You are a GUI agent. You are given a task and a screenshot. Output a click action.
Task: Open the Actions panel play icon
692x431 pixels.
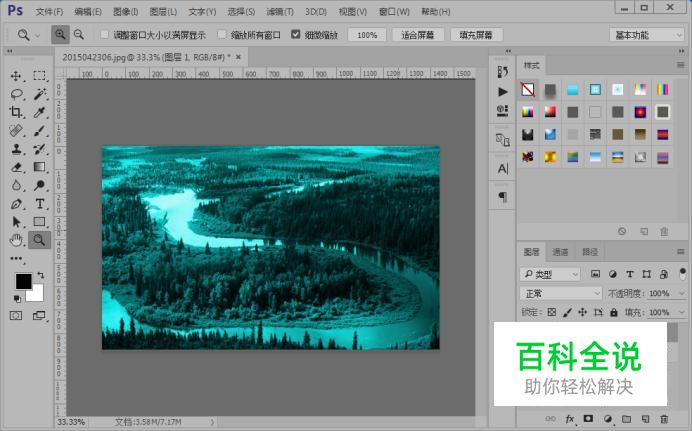503,91
